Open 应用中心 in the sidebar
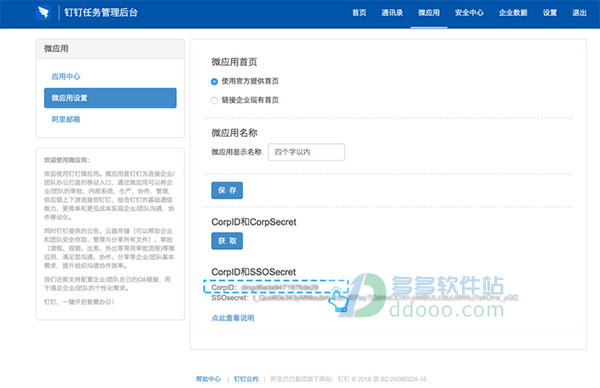The height and width of the screenshot is (388, 600). point(66,76)
